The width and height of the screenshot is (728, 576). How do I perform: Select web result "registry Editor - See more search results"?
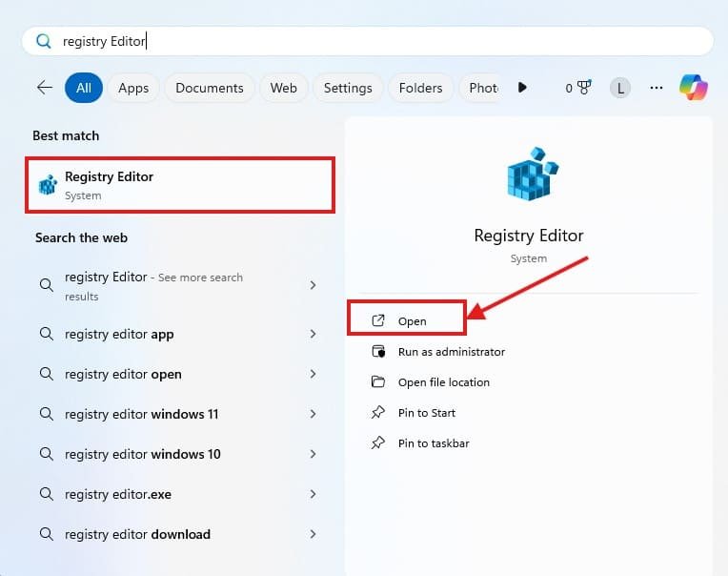(x=180, y=285)
